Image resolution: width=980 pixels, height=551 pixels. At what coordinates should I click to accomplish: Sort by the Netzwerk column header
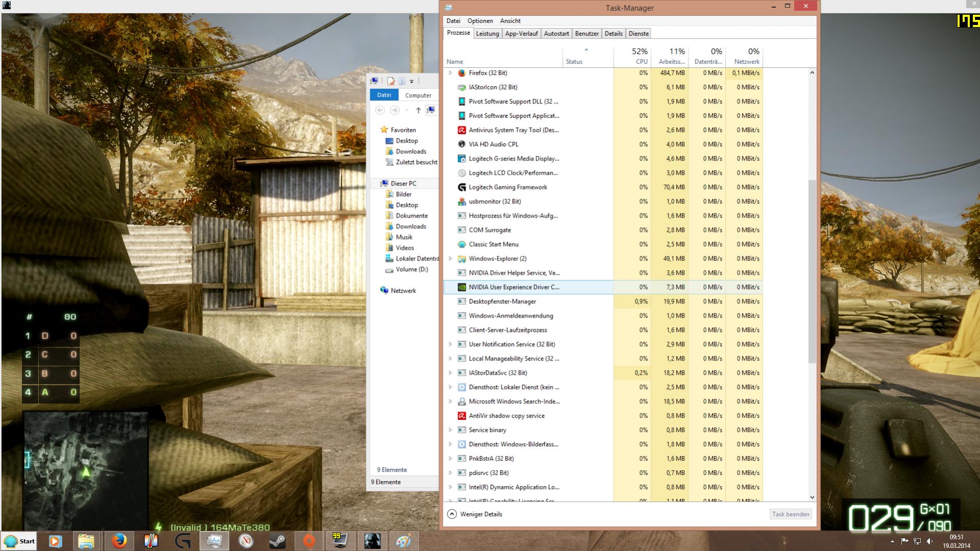pos(744,56)
